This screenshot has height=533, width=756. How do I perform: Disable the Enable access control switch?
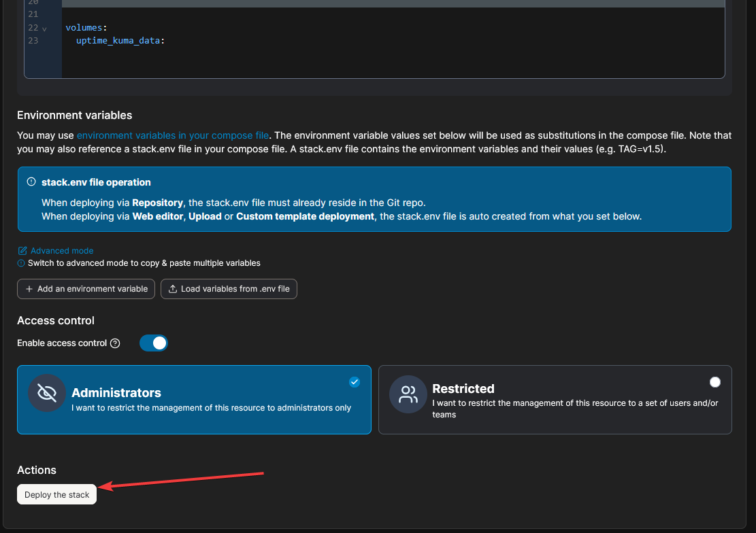click(x=154, y=343)
